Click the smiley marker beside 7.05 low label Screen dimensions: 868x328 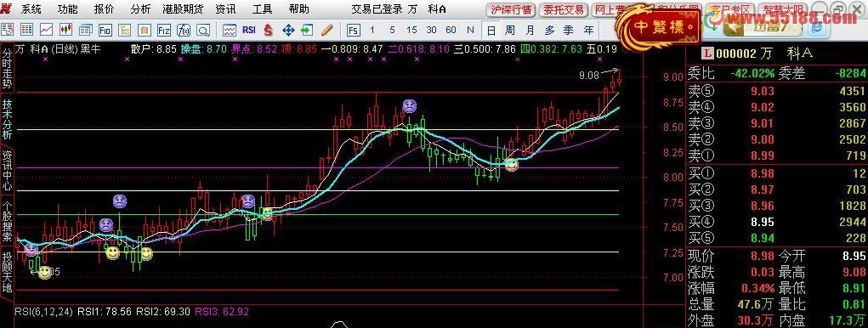click(x=45, y=272)
